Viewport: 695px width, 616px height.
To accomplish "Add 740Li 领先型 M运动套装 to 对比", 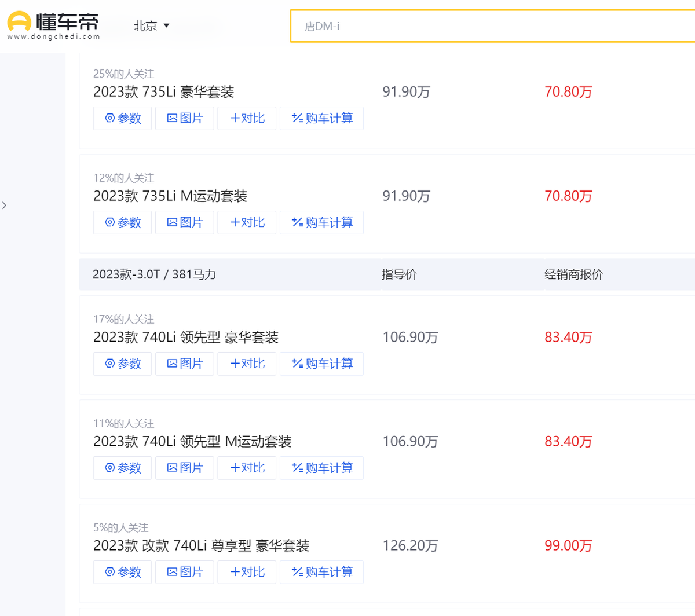I will pos(247,468).
